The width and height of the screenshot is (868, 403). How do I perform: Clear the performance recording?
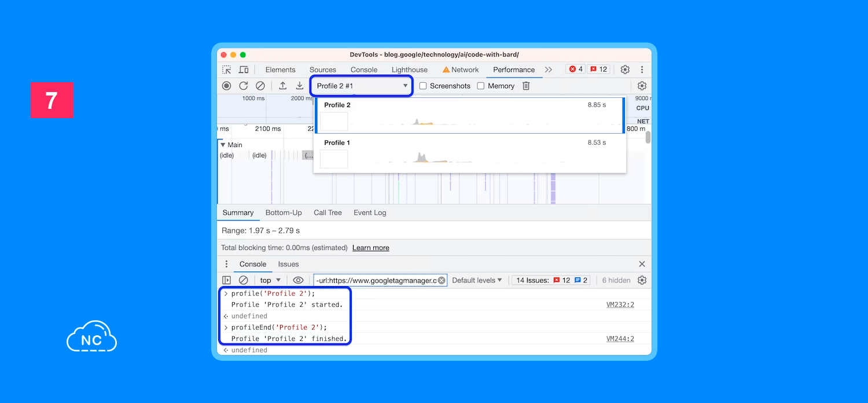click(260, 86)
